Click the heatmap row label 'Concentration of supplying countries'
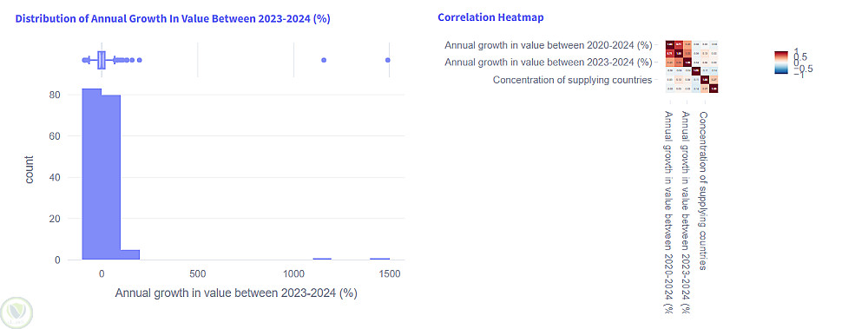The width and height of the screenshot is (868, 329). tap(572, 81)
